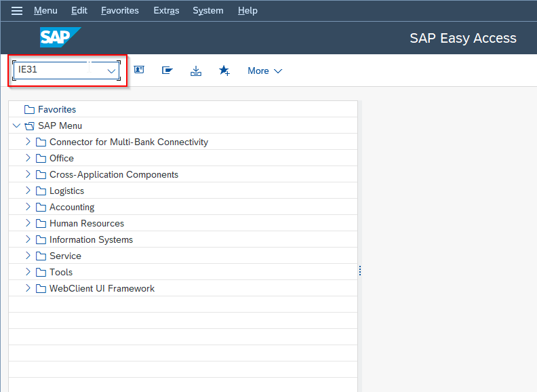Click the Add to Favorites star icon
This screenshot has width=537, height=392.
click(x=224, y=71)
